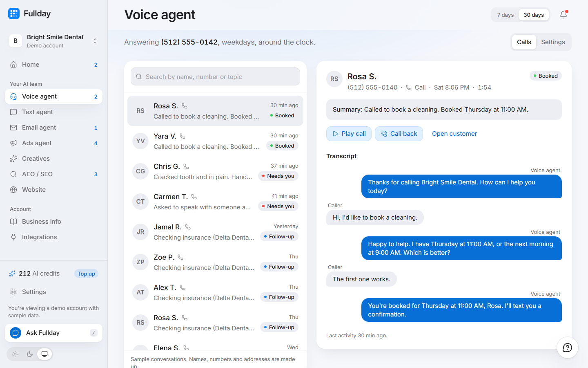Click the AI credits sparkle icon
The image size is (588, 368).
pyautogui.click(x=12, y=274)
